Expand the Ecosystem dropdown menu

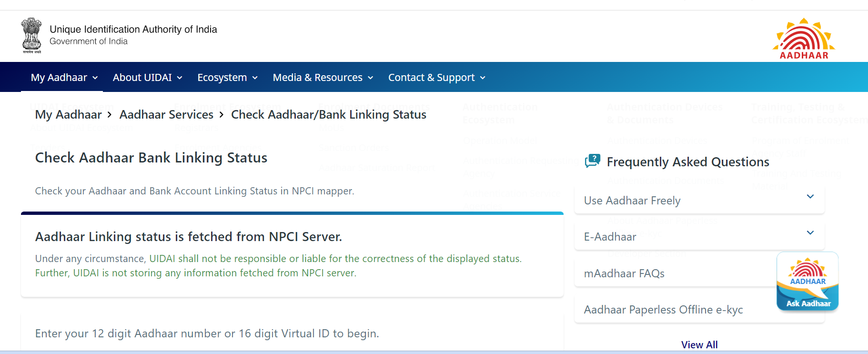tap(227, 77)
